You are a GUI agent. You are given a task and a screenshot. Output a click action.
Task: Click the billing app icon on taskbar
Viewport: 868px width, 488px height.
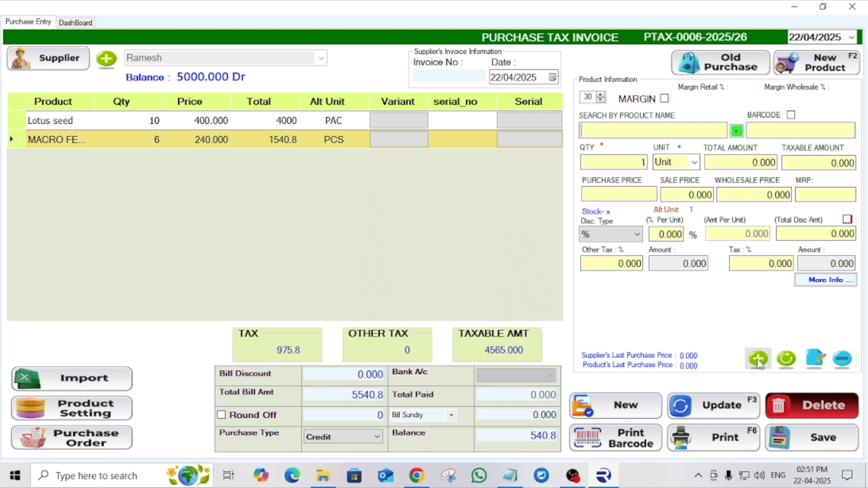[604, 475]
